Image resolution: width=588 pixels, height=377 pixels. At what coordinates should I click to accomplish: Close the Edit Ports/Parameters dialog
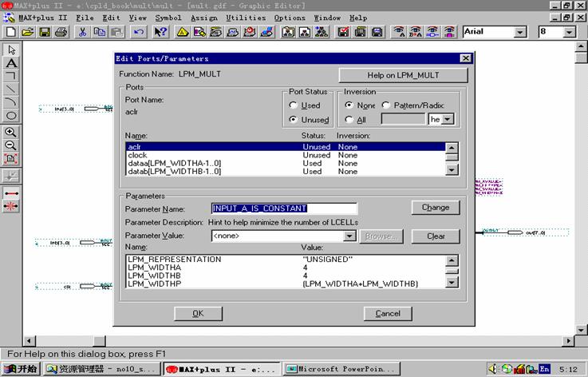[465, 58]
